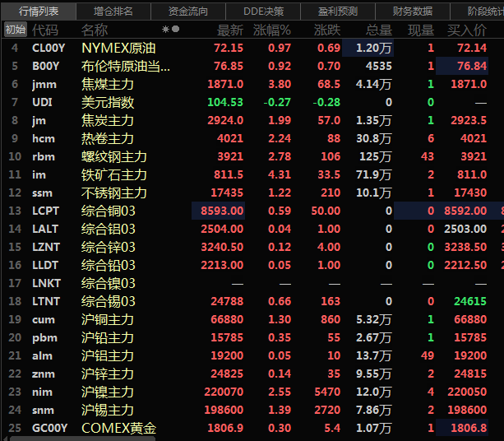Image resolution: width=504 pixels, height=441 pixels.
Task: Click the 代码 column header
Action: [x=44, y=30]
